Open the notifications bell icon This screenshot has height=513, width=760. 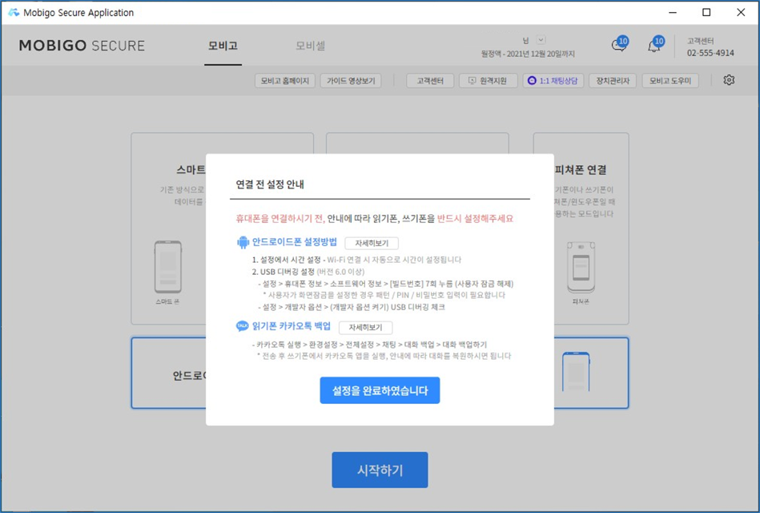655,44
